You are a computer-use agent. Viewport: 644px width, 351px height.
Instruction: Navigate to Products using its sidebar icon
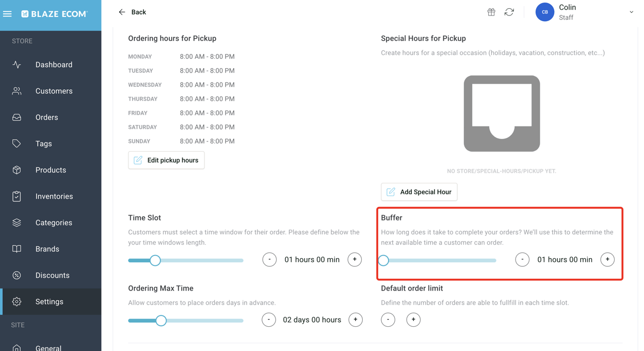(17, 170)
